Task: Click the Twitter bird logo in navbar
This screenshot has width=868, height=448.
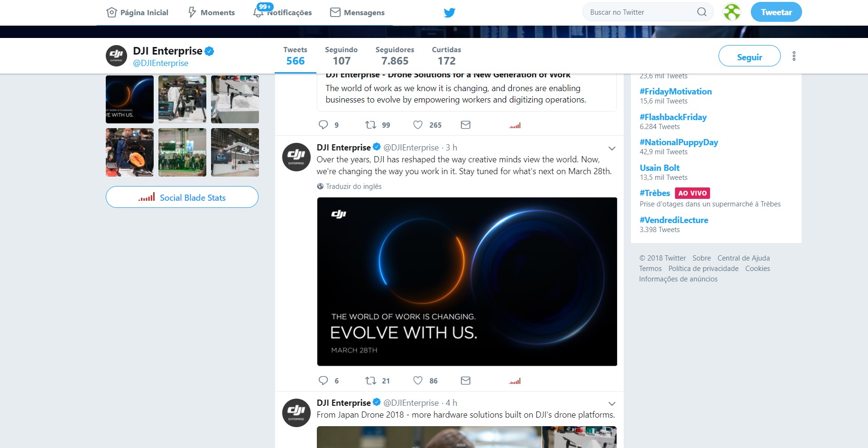Action: 449,12
